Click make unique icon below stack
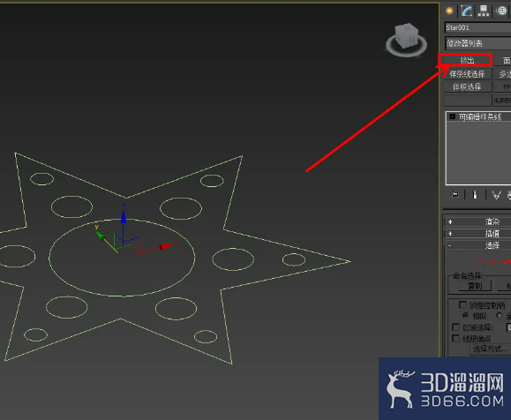This screenshot has height=420, width=511. coord(496,195)
